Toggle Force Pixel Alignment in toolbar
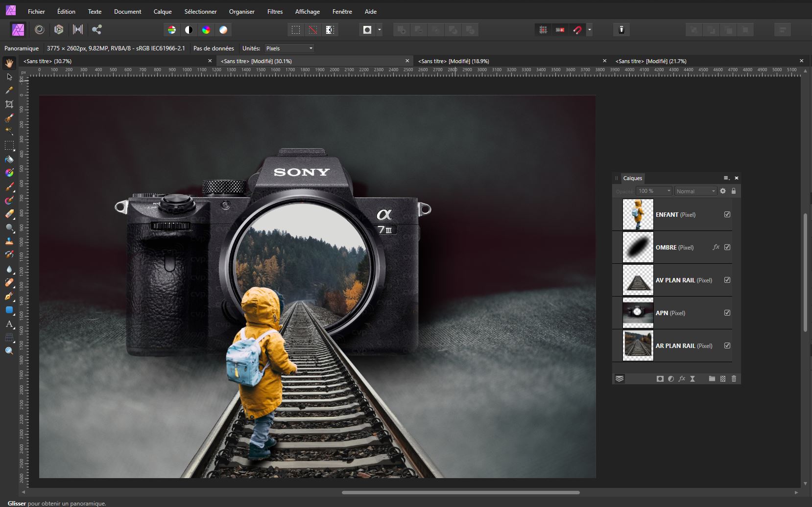Viewport: 812px width, 507px height. point(543,30)
